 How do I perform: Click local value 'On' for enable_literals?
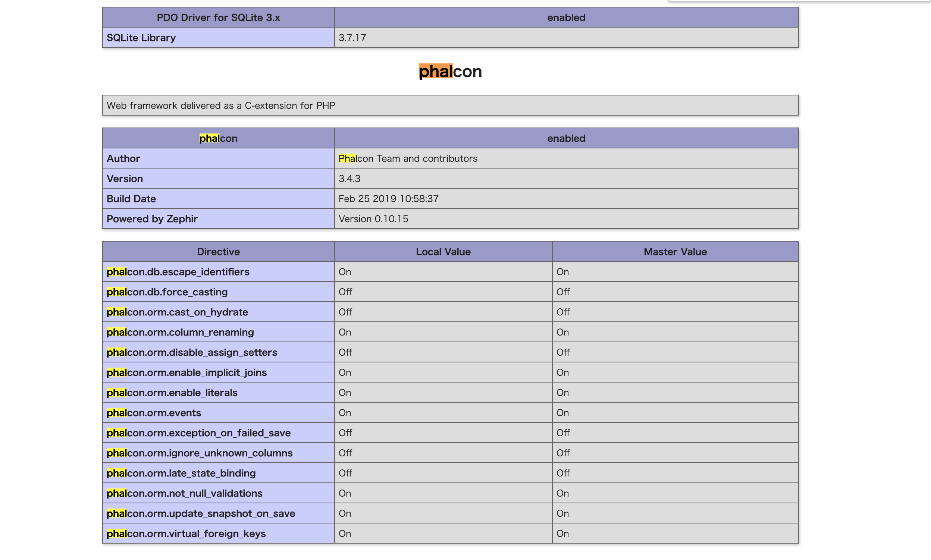click(345, 393)
